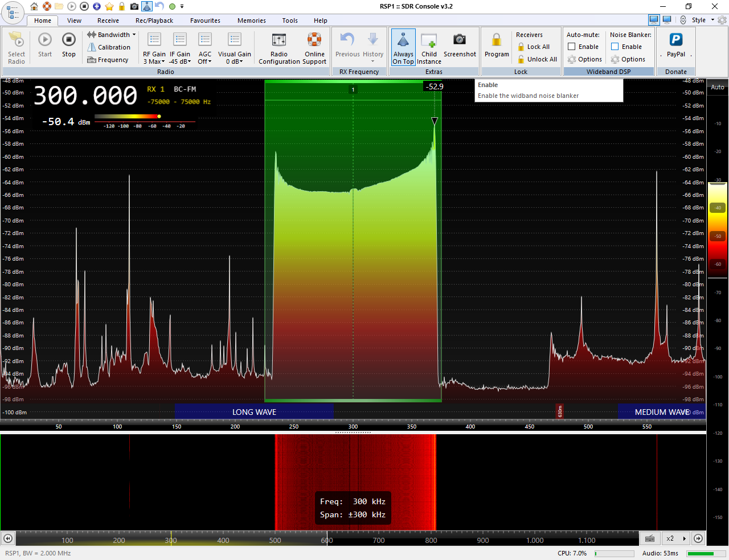This screenshot has height=560, width=729.
Task: Toggle the Auto spectrum scale button
Action: click(x=717, y=87)
